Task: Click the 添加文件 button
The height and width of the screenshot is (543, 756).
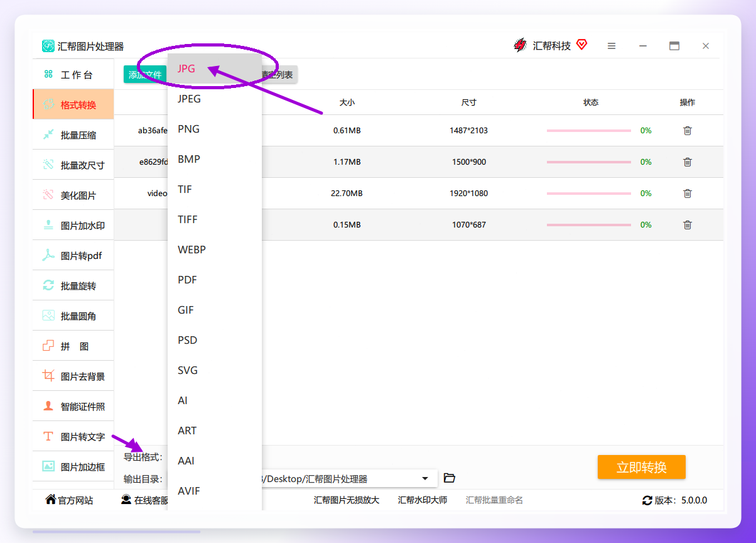Action: coord(145,75)
